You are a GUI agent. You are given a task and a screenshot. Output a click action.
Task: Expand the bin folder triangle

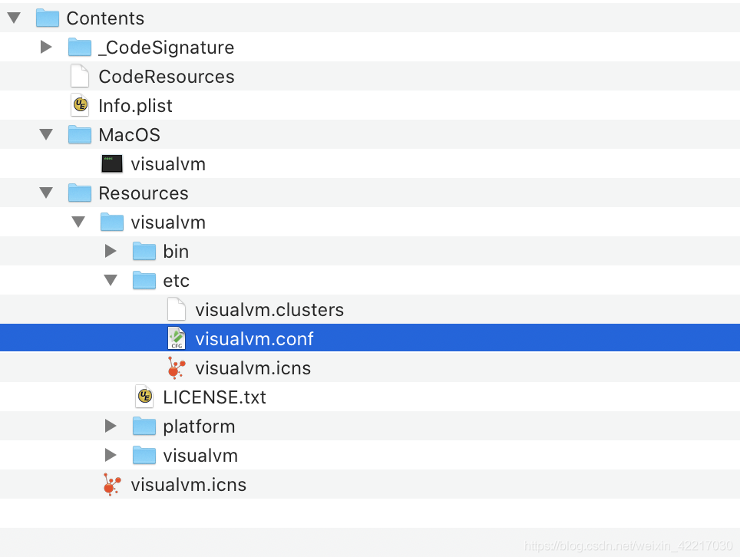point(111,251)
